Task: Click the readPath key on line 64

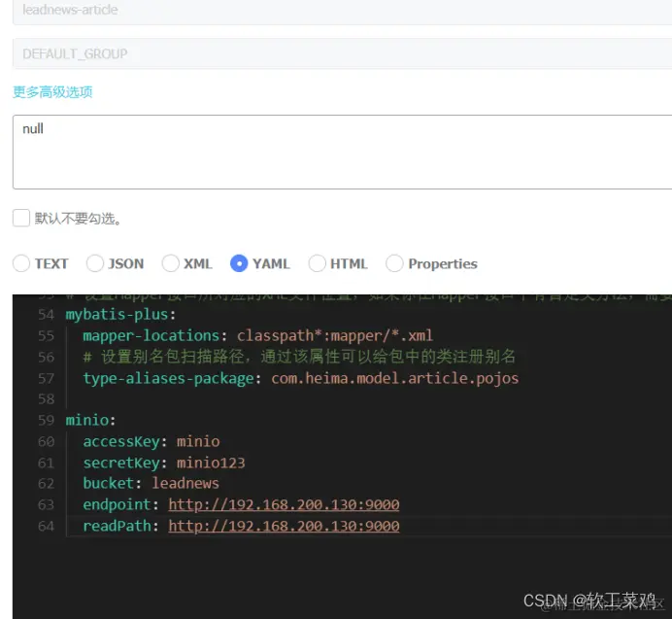Action: (x=117, y=526)
